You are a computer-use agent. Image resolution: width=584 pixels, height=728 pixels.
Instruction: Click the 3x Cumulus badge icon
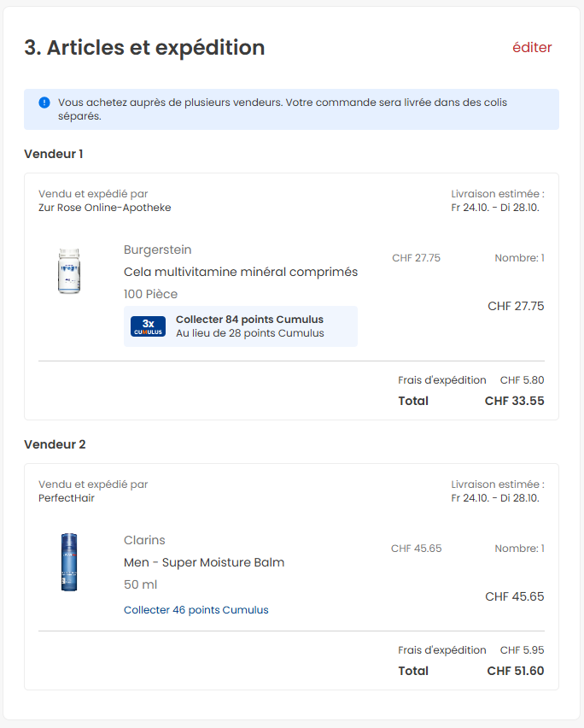click(148, 326)
